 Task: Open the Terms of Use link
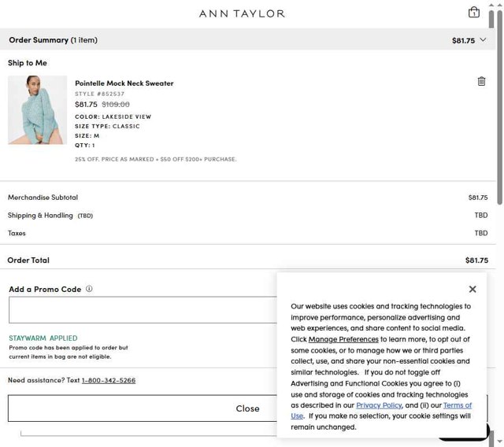pyautogui.click(x=458, y=405)
